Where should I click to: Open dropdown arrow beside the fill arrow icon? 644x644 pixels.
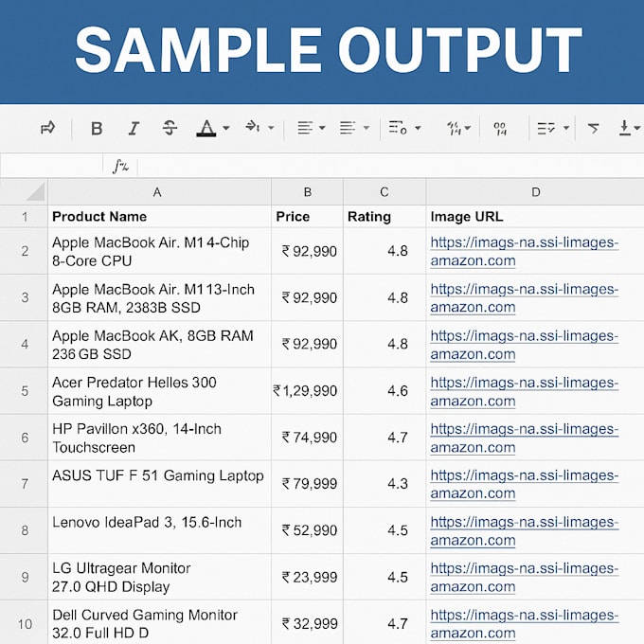coord(271,128)
